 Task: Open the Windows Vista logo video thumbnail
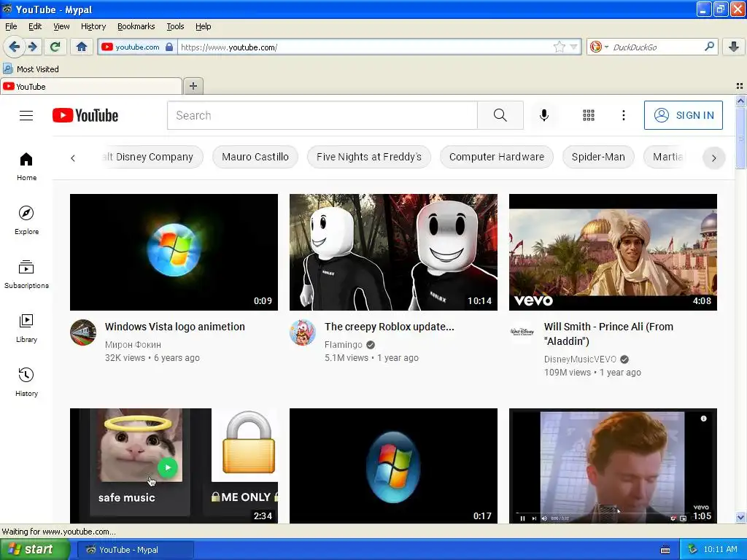click(174, 252)
